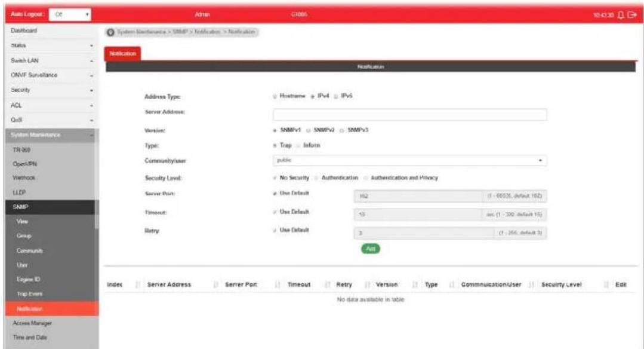Open the Community/user dropdown
This screenshot has width=644, height=349.
[x=409, y=160]
